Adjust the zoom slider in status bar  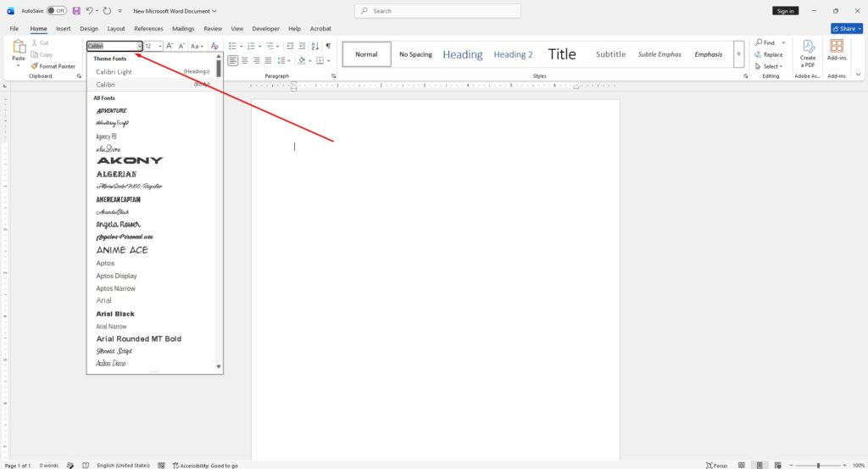click(x=818, y=466)
